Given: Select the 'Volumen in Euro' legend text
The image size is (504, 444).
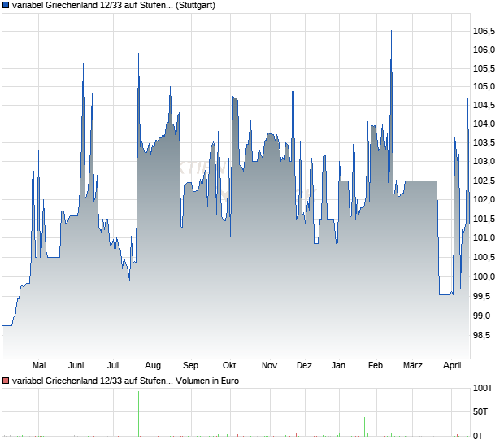Looking at the screenshot, I should coord(207,380).
